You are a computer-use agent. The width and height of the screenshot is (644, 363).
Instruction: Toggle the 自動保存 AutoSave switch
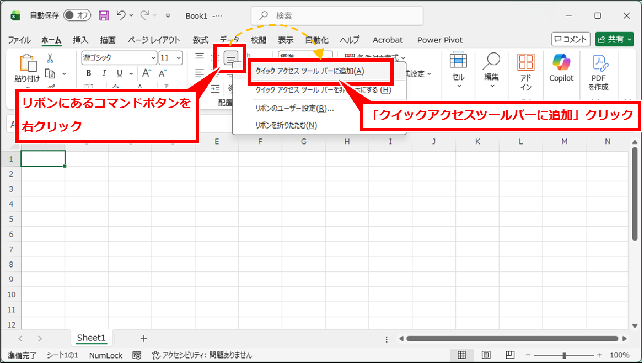(x=77, y=15)
